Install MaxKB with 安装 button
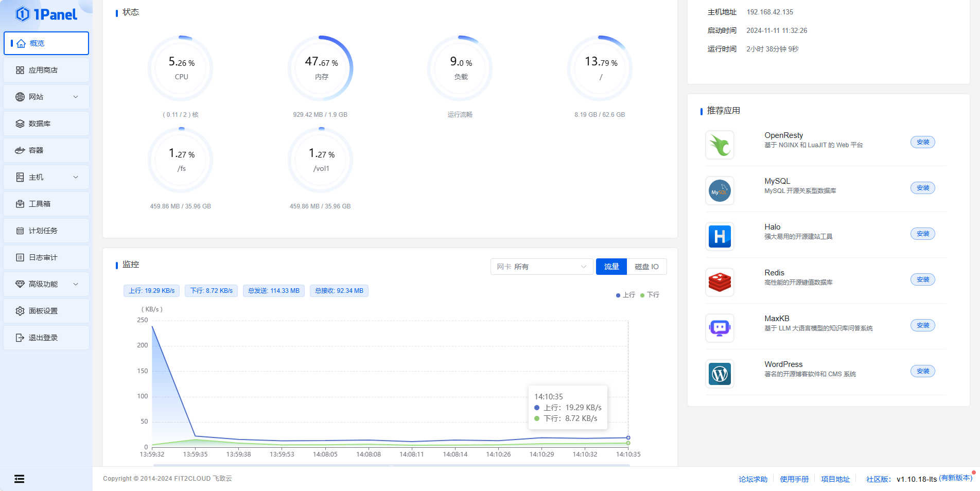 tap(923, 325)
